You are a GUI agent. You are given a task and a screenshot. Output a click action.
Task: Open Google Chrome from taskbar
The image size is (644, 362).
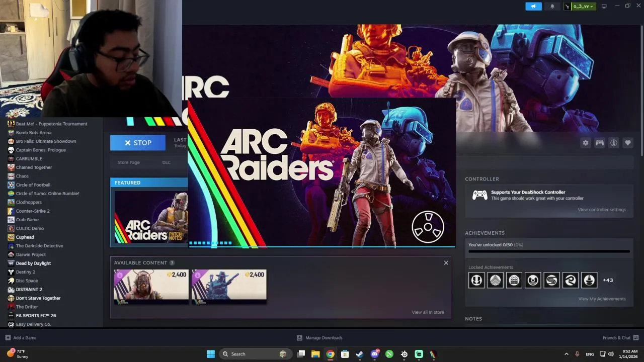click(330, 354)
